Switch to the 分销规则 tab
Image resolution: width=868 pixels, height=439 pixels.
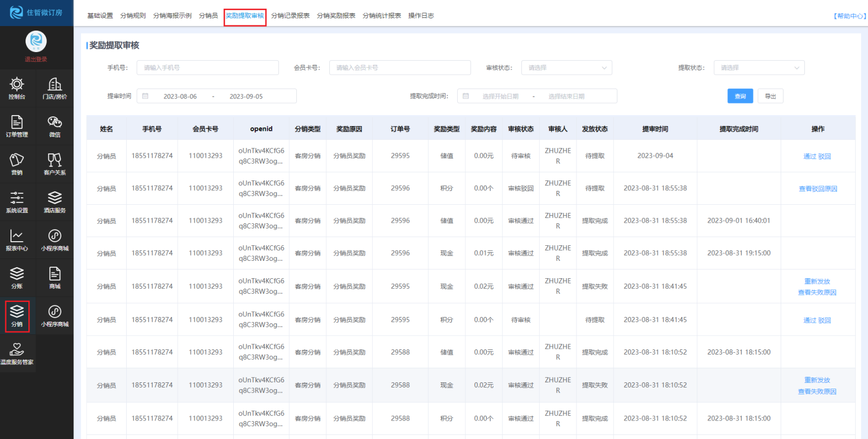(x=133, y=16)
